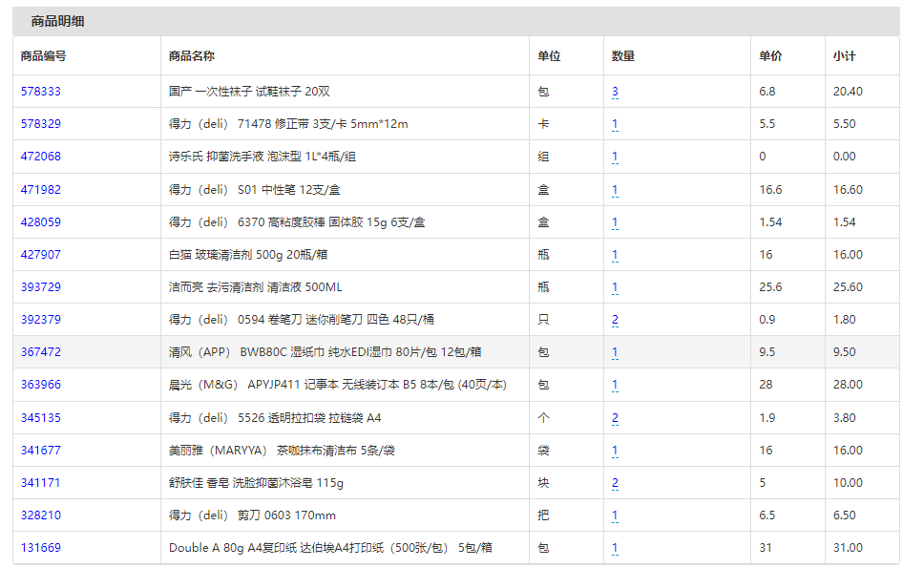The width and height of the screenshot is (924, 568).
Task: Select product name 71478 修正带
Action: pos(288,124)
